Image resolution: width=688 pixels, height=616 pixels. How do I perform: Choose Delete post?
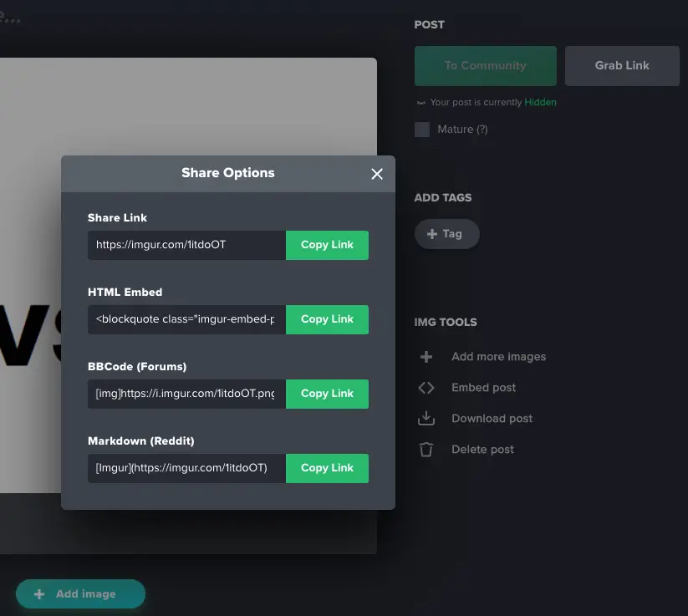482,450
